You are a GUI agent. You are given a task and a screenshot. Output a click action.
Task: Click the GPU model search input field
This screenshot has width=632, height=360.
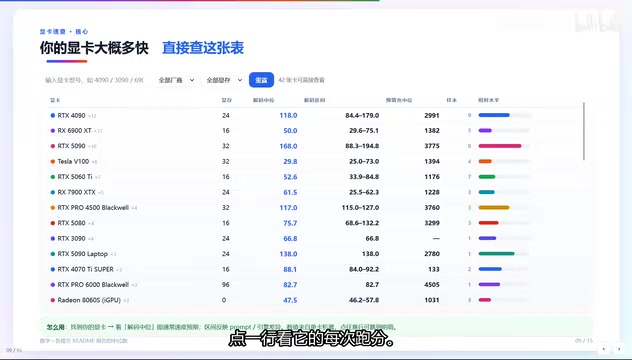(x=96, y=80)
